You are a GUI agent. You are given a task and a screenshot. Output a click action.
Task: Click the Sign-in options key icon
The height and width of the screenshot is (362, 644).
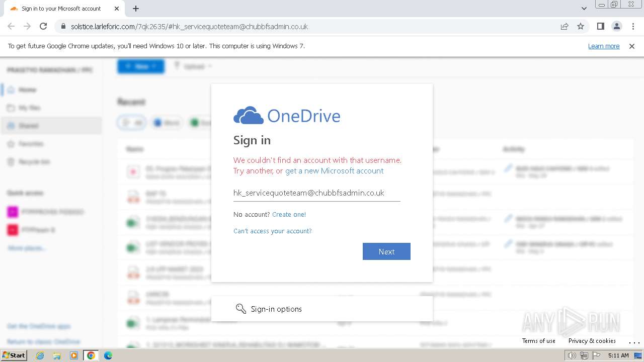241,309
